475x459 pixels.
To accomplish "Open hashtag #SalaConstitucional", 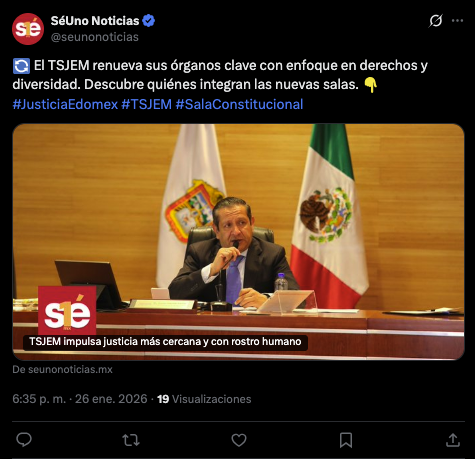I will point(239,104).
